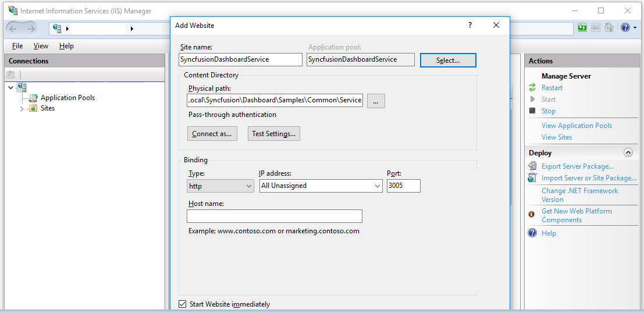Click the Physical path text field
Viewport: 644px width, 313px height.
pos(275,100)
